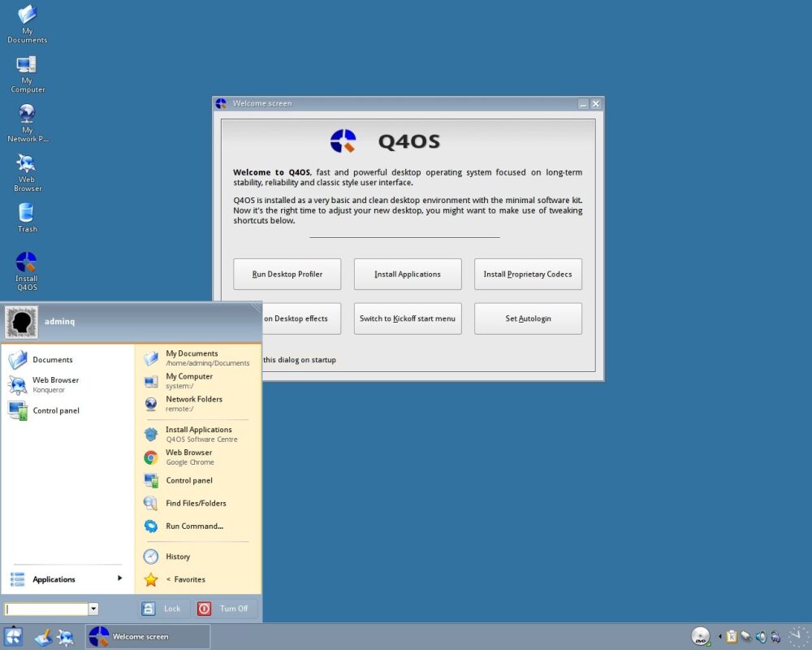Screen dimensions: 812x650
Task: Open Run Command... menu entry
Action: pyautogui.click(x=198, y=526)
